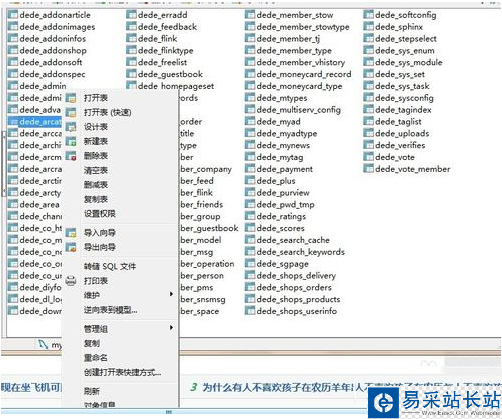The image size is (502, 419).
Task: Choose 复制 entry below 管理组
Action: click(92, 343)
